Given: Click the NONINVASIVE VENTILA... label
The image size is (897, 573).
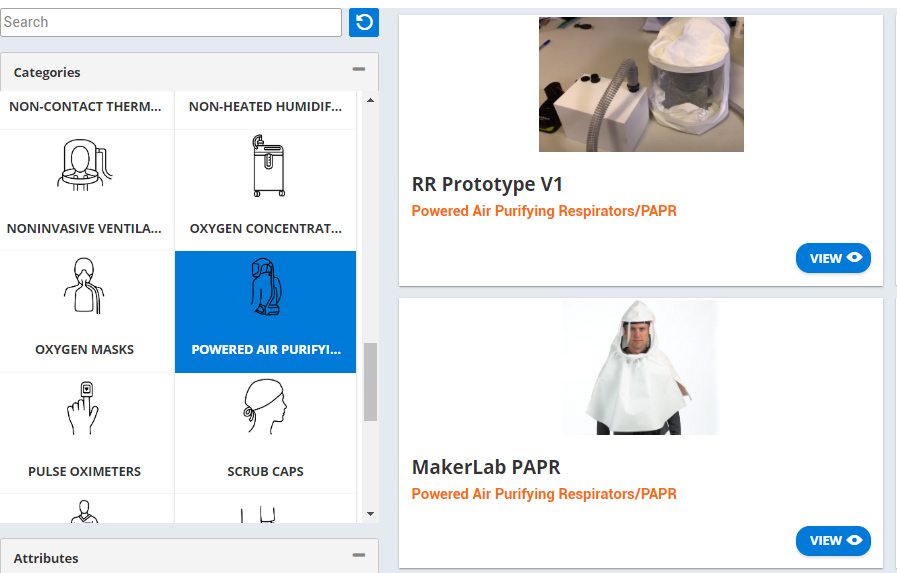Looking at the screenshot, I should pos(84,229).
